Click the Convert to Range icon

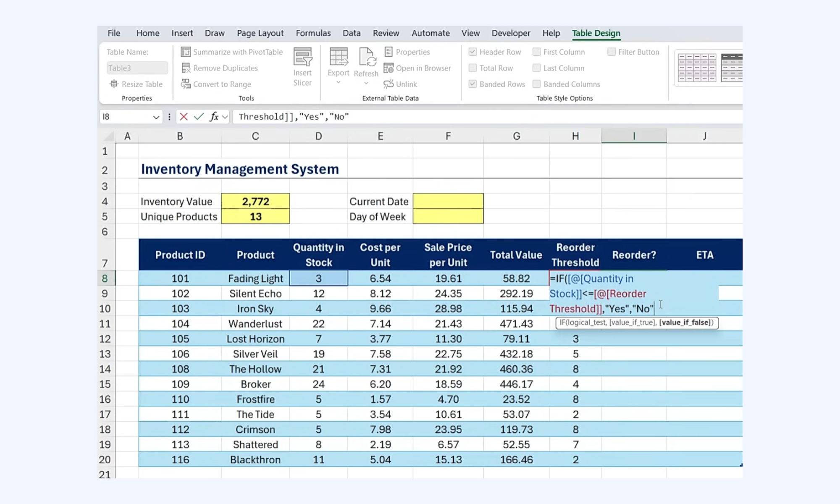click(186, 84)
